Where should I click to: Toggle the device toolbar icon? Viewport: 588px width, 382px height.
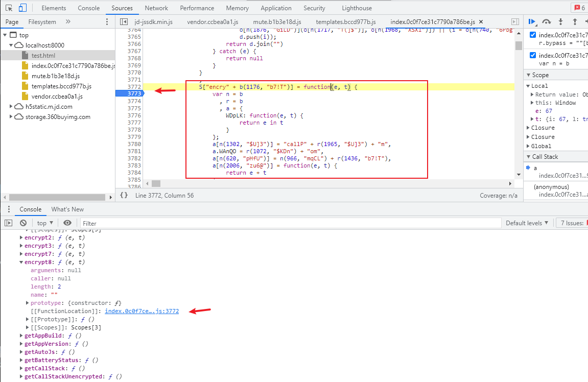(22, 8)
